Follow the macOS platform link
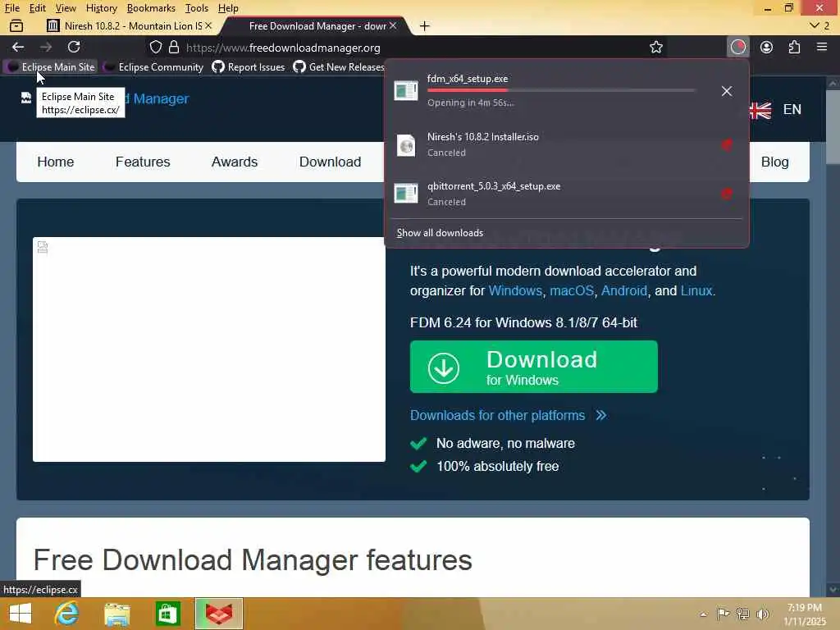The width and height of the screenshot is (840, 630). point(572,290)
